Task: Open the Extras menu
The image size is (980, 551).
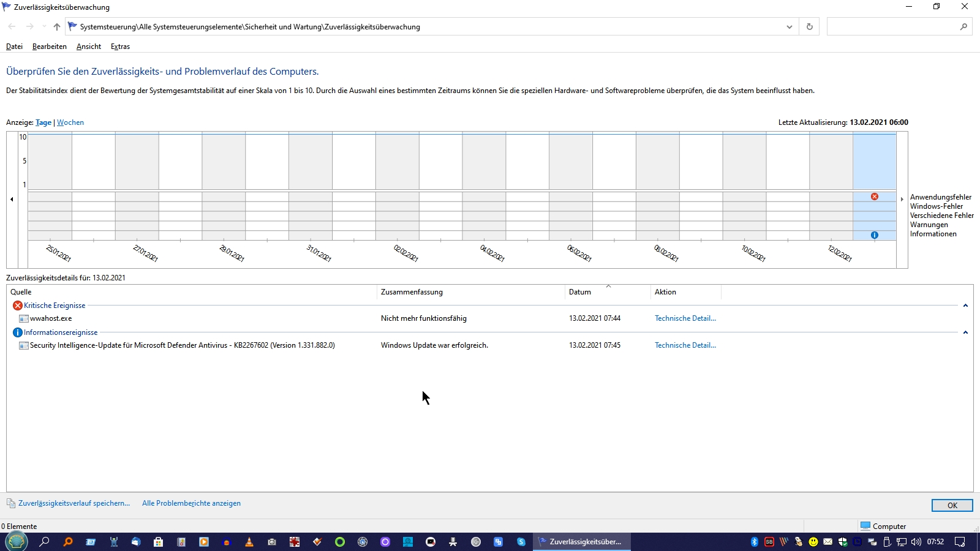Action: [120, 47]
